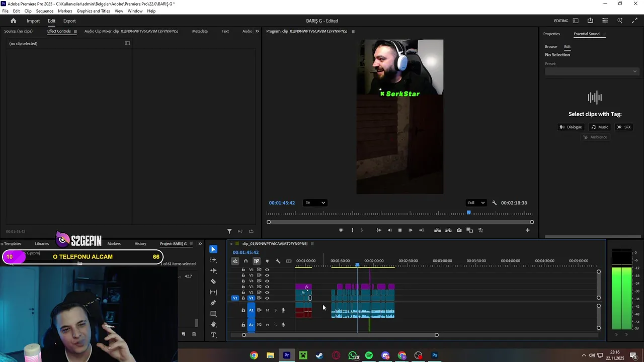The width and height of the screenshot is (644, 362).
Task: Click the Extract button
Action: click(448, 230)
